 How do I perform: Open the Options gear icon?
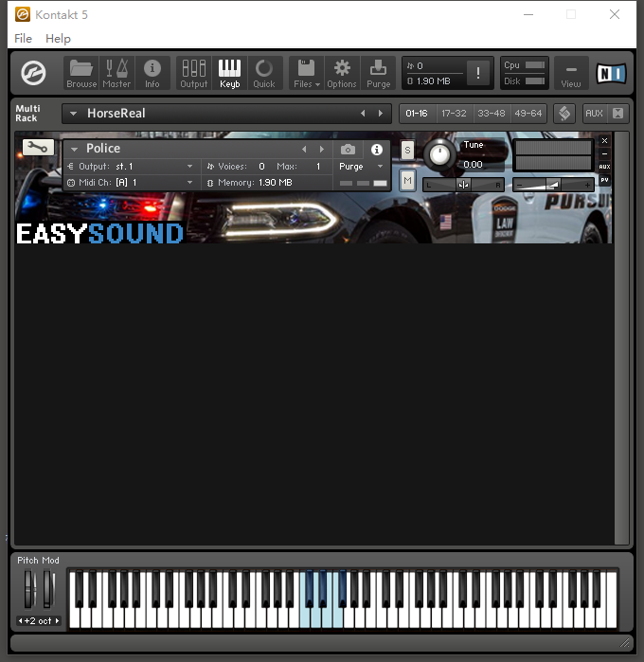[x=342, y=73]
